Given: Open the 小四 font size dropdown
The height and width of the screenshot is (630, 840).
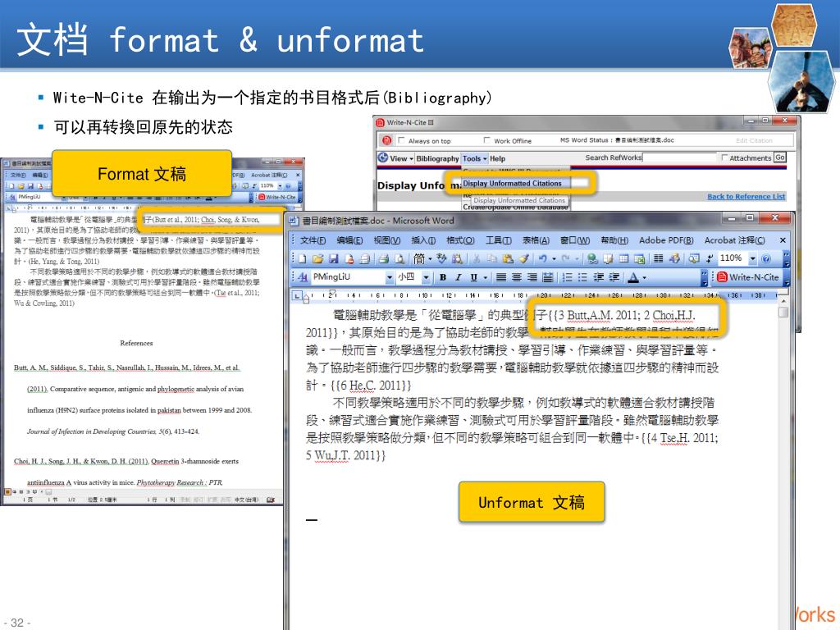Looking at the screenshot, I should point(426,277).
